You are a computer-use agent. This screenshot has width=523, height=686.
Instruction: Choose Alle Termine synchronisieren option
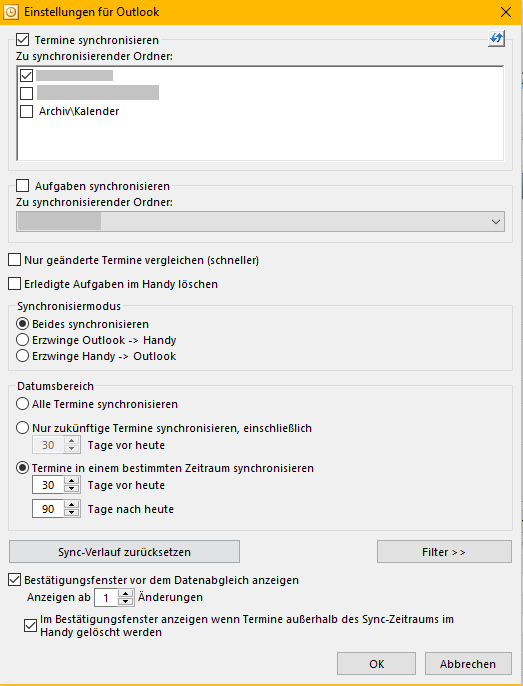[22, 404]
